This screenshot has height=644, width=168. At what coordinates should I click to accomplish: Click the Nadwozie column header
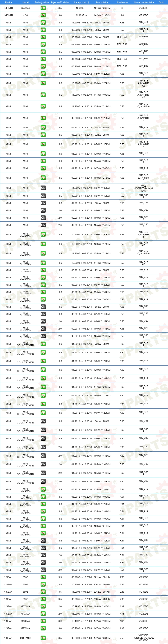click(122, 2)
